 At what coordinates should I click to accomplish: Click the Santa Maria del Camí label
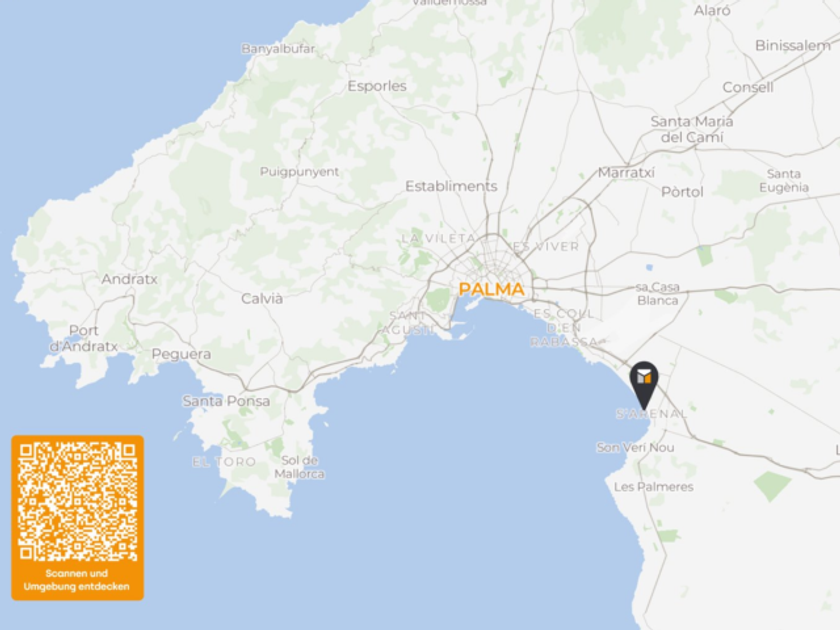pyautogui.click(x=692, y=130)
